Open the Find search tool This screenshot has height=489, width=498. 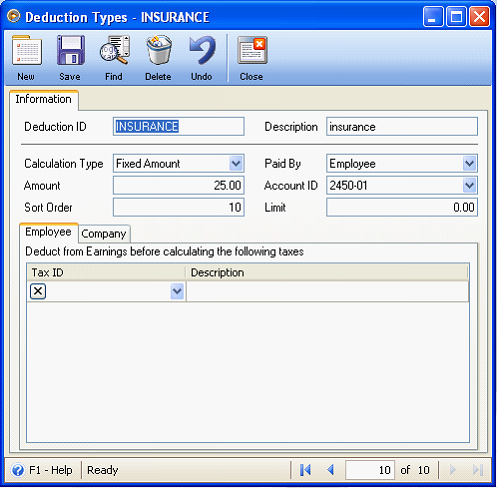point(114,51)
